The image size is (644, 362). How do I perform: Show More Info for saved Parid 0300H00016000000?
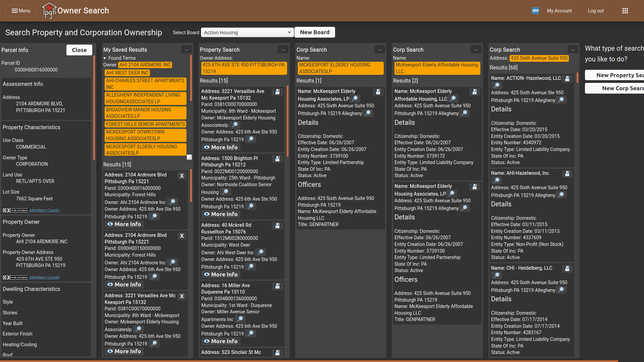pyautogui.click(x=124, y=224)
